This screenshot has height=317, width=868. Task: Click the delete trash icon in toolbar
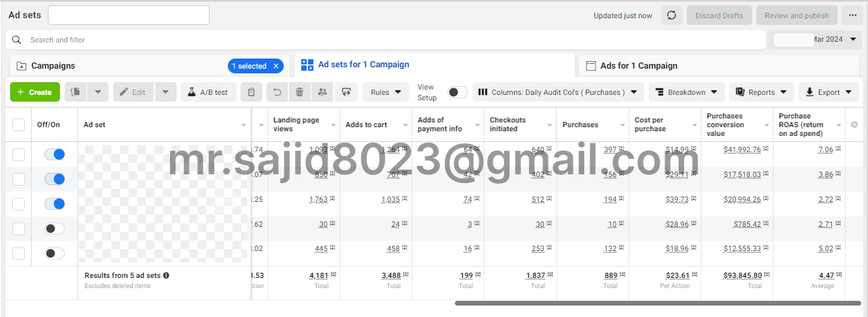coord(300,92)
